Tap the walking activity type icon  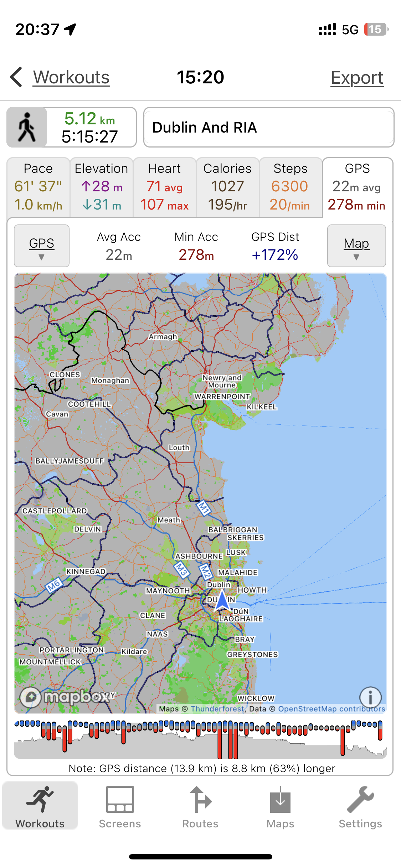tap(27, 127)
